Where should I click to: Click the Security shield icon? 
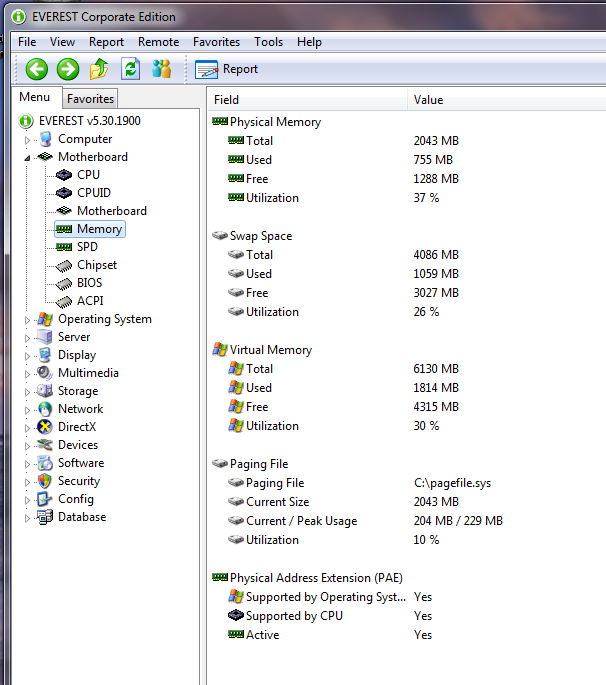pyautogui.click(x=45, y=481)
